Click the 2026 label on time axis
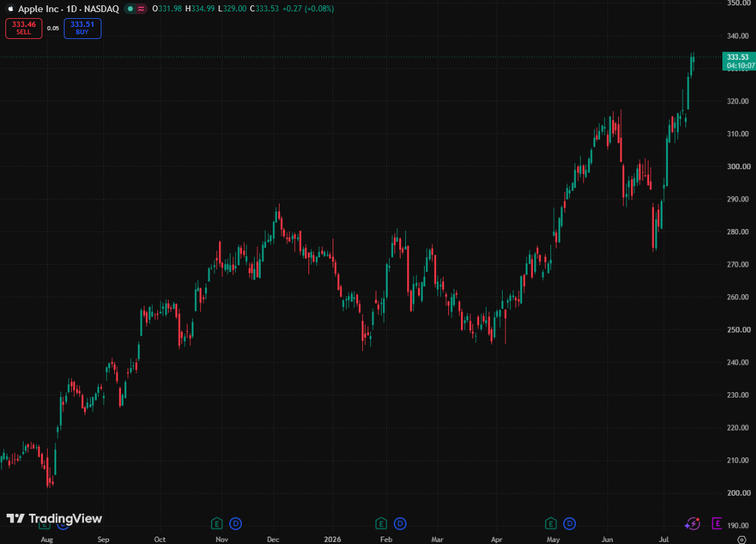 (x=332, y=540)
